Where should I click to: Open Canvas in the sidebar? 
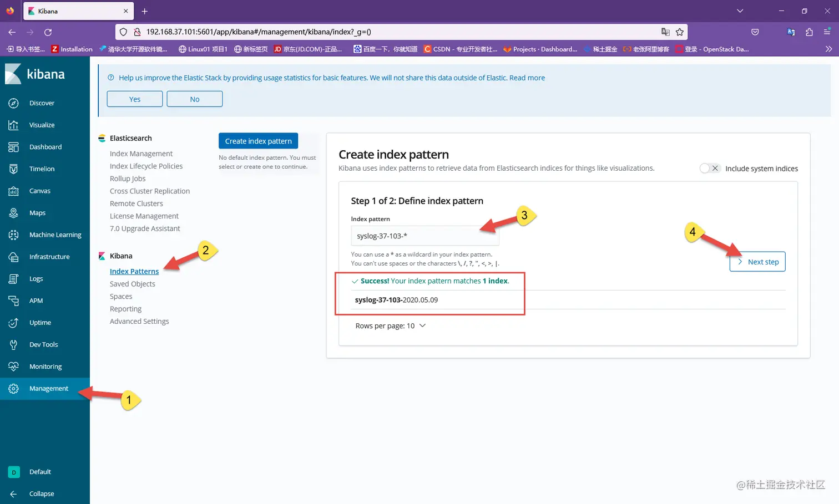[x=39, y=191]
